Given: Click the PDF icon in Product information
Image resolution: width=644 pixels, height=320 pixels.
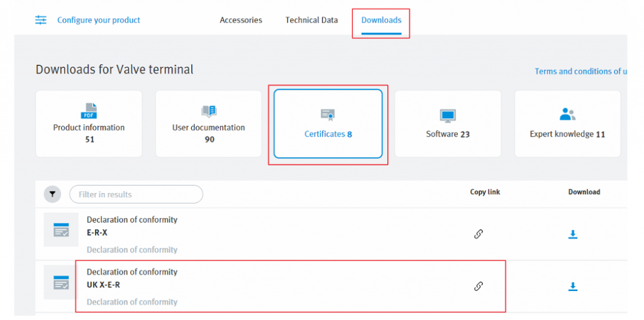Looking at the screenshot, I should [89, 111].
